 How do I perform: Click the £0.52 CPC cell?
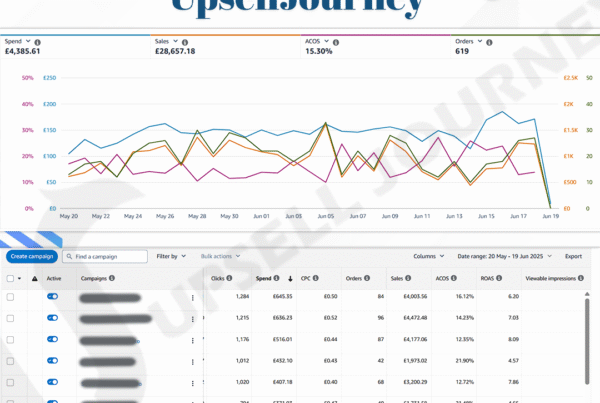330,318
